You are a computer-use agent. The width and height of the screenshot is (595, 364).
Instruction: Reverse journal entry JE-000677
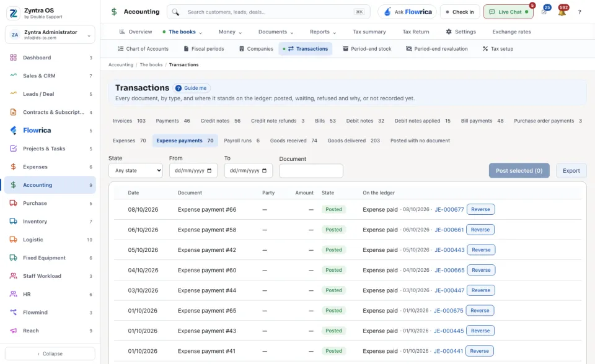(480, 209)
